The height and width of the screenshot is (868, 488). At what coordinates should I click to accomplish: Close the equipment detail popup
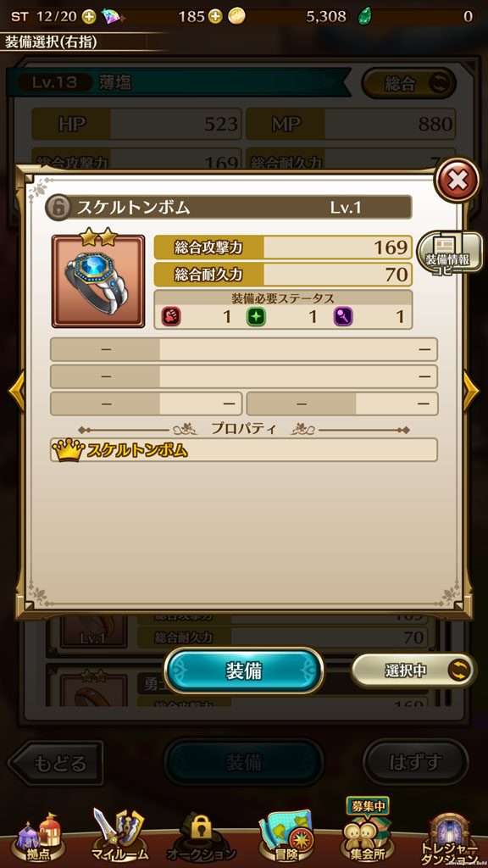click(457, 180)
